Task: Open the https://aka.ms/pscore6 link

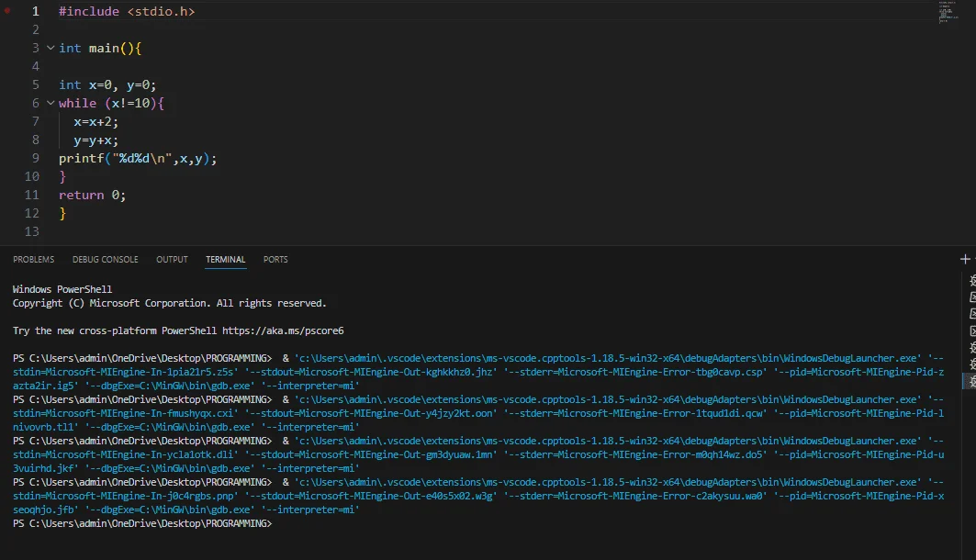Action: click(x=283, y=330)
